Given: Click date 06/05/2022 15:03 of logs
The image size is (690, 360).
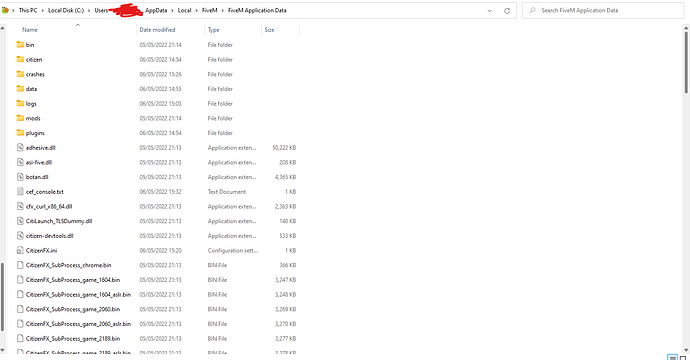Looking at the screenshot, I should click(160, 104).
